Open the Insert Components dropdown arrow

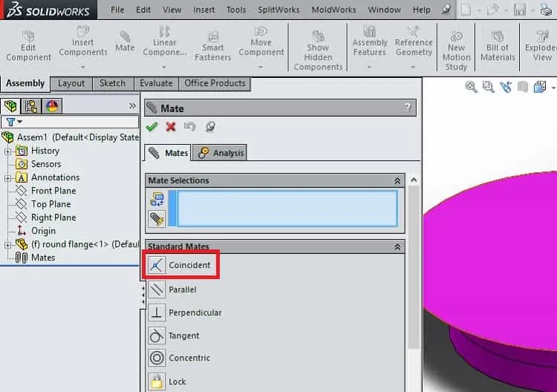[82, 67]
